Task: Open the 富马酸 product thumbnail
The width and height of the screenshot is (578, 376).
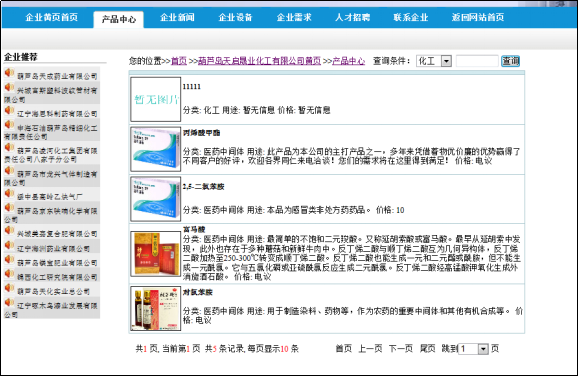Action: click(x=156, y=254)
